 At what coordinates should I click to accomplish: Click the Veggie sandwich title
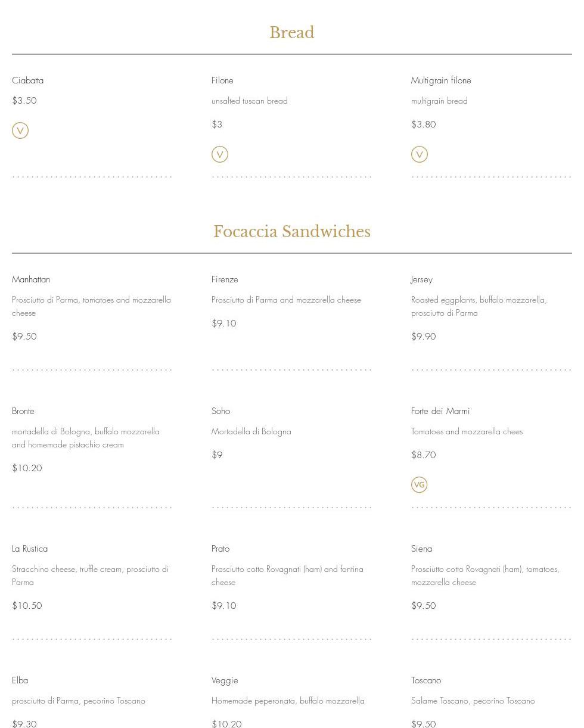pos(225,680)
